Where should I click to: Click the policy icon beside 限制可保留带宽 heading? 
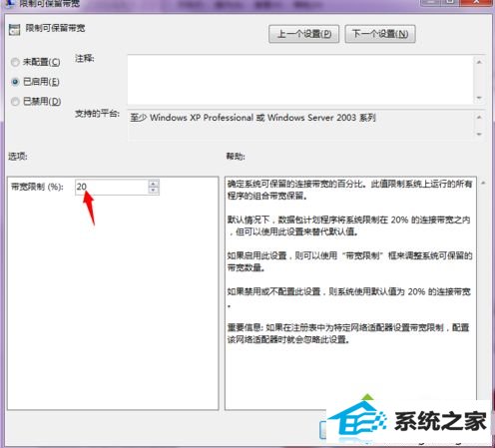[14, 30]
